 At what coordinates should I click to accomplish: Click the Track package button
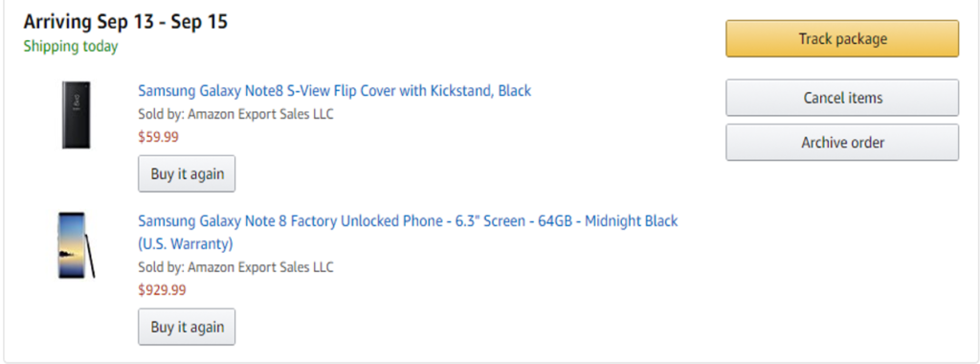click(842, 38)
